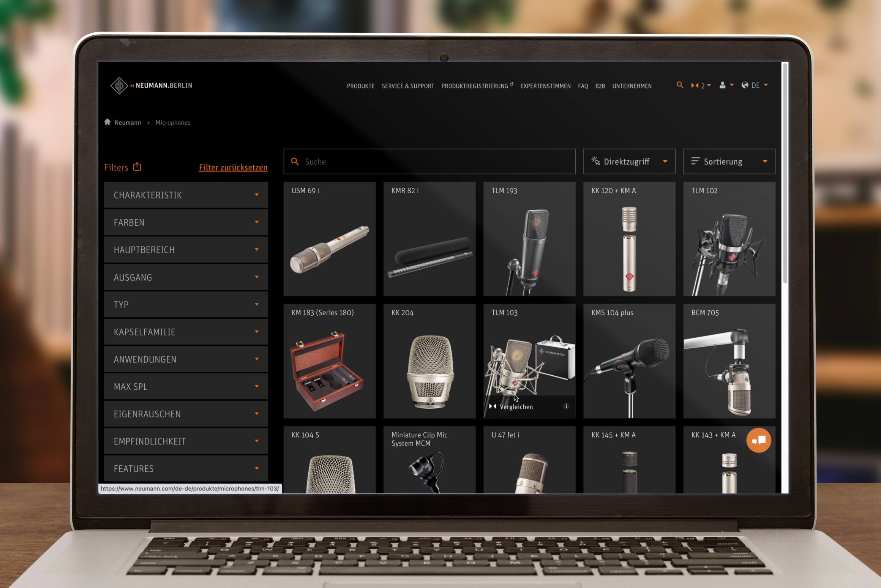881x588 pixels.
Task: Click the info icon on TLM 103 card
Action: pos(566,406)
